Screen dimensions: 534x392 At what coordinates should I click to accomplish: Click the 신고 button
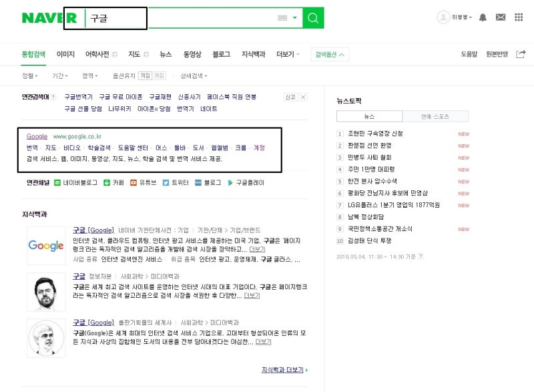290,97
